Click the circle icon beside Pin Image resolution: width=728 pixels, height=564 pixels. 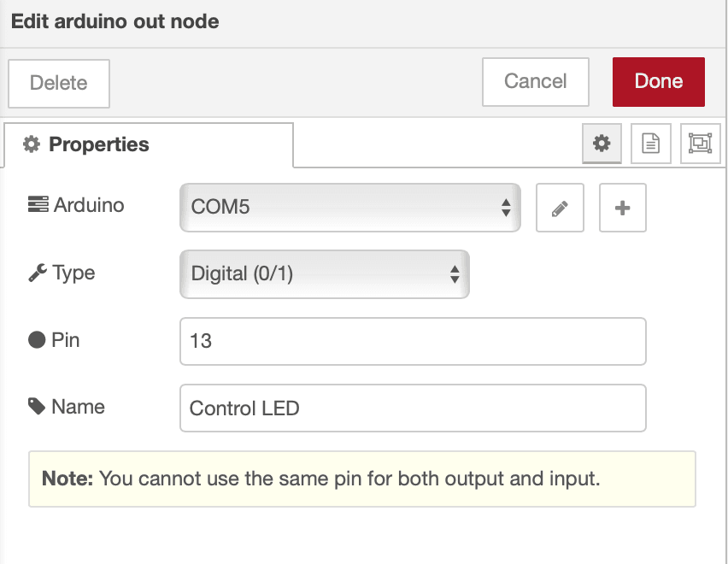(36, 339)
